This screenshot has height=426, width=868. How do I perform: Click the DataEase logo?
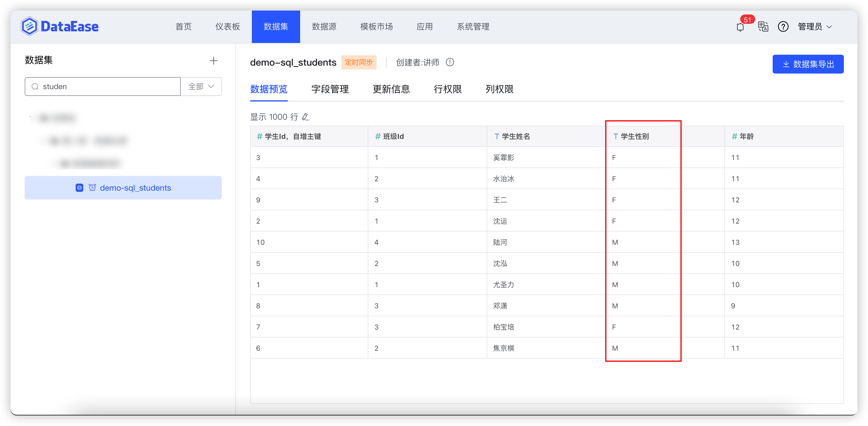(59, 26)
